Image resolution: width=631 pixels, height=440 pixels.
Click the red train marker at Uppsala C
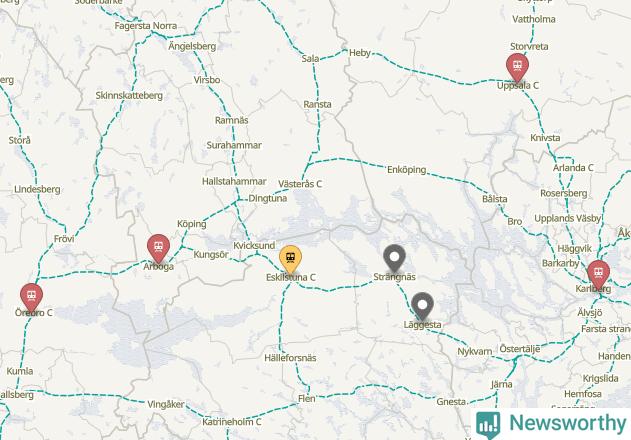pyautogui.click(x=518, y=66)
